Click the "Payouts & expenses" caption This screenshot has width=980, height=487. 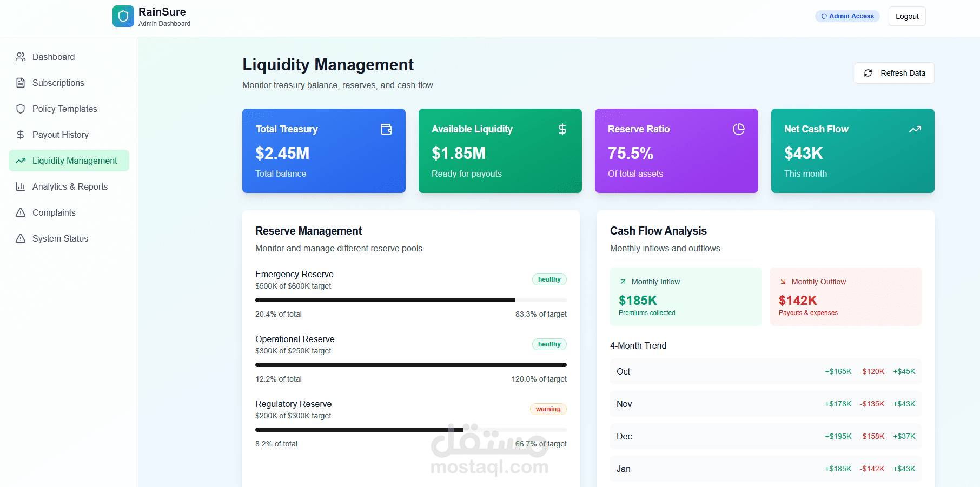point(808,313)
